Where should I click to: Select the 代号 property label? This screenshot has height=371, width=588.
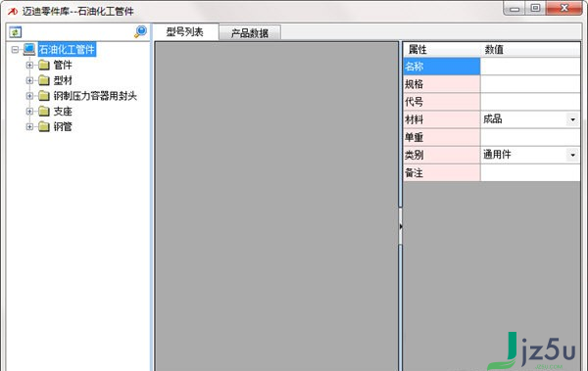(442, 102)
